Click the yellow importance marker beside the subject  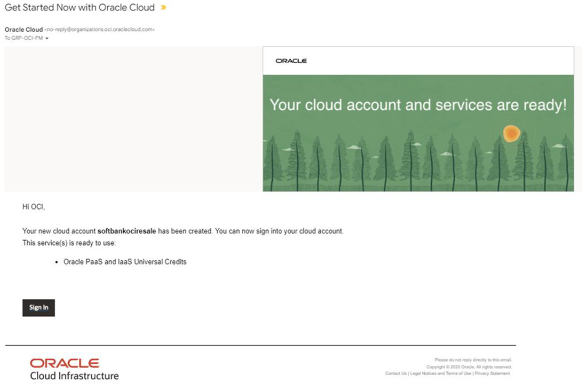163,8
